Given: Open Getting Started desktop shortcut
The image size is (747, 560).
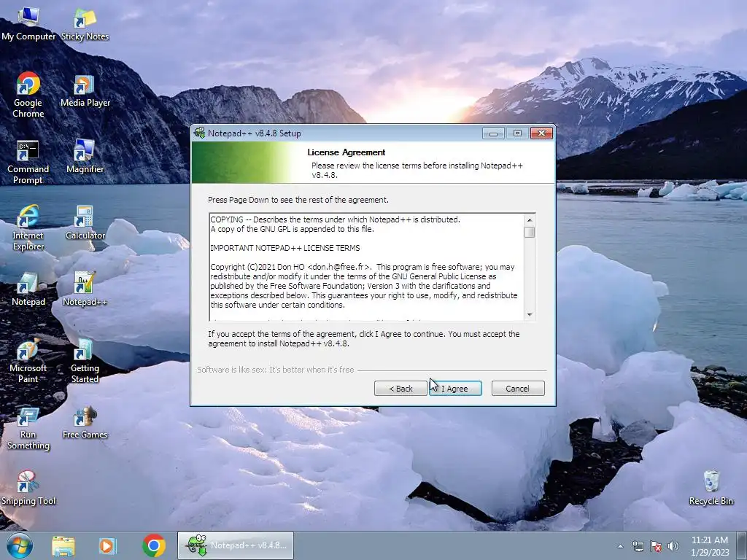Looking at the screenshot, I should 85,360.
